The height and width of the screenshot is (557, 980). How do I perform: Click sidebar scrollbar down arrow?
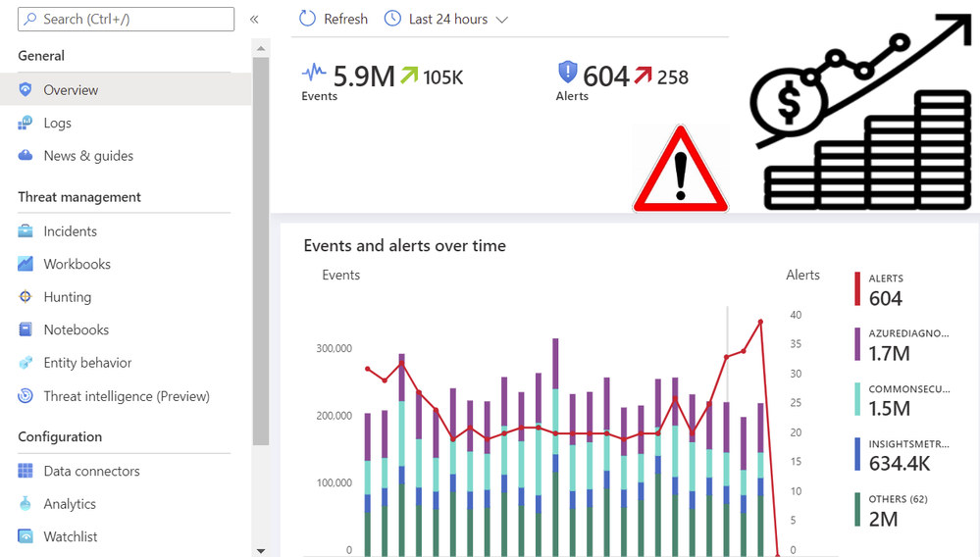click(261, 551)
